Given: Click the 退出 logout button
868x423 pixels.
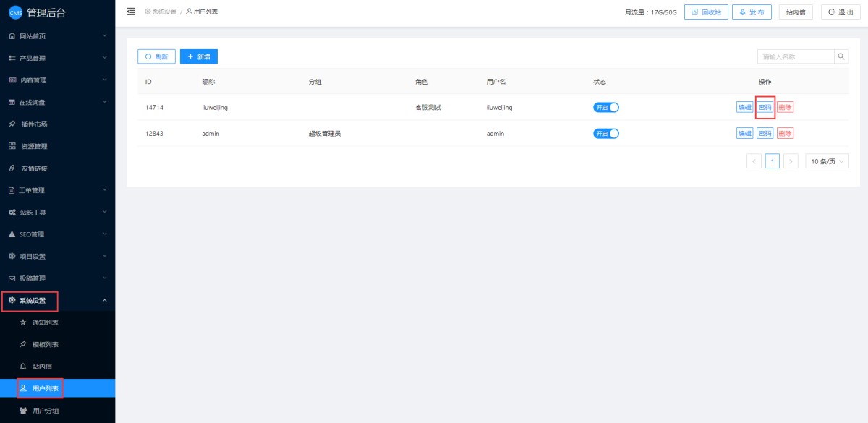Looking at the screenshot, I should pos(840,12).
